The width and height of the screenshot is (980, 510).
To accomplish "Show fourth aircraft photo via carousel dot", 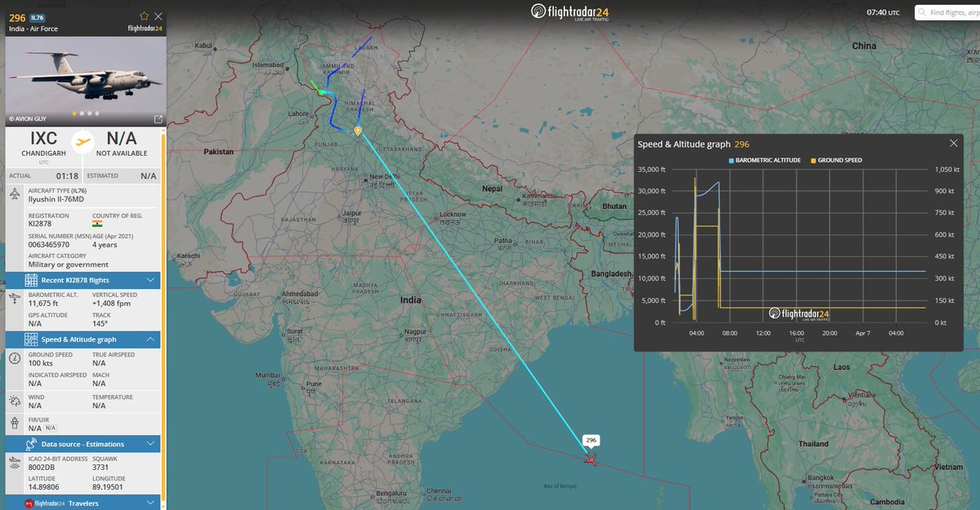I will click(x=96, y=113).
